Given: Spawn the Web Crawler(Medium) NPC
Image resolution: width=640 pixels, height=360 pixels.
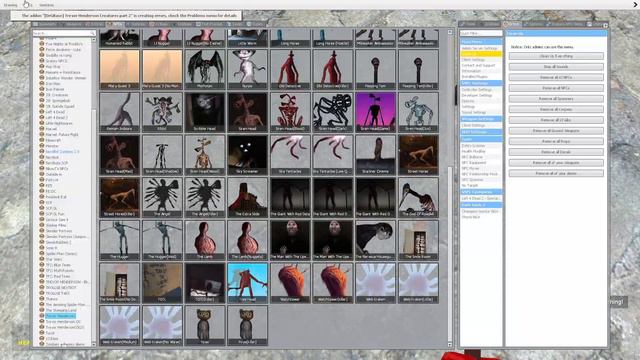Looking at the screenshot, I should pos(120,325).
